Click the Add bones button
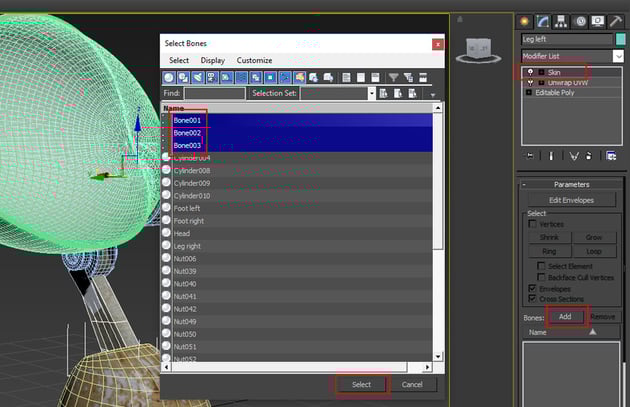Viewport: 630px width, 407px height. (564, 316)
